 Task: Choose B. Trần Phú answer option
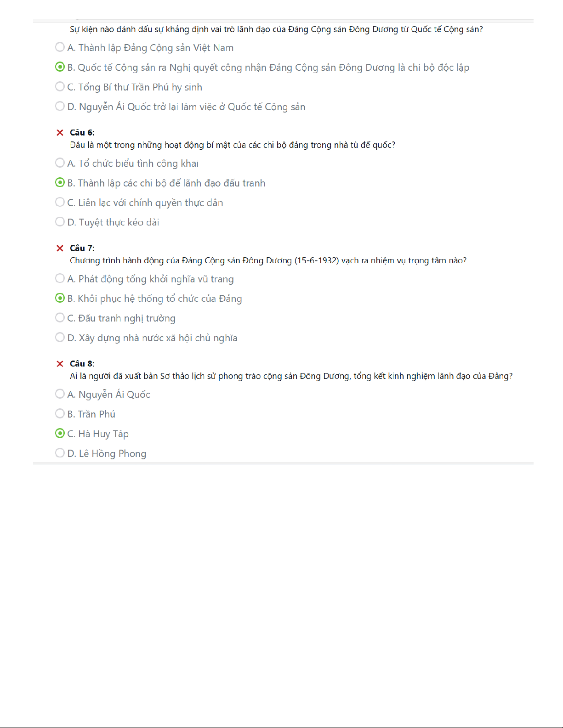pos(60,414)
